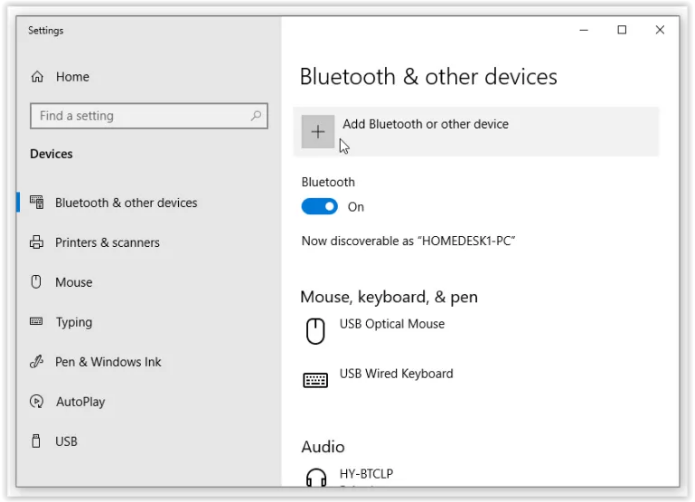Click the Find a setting search box
The image size is (695, 502).
(138, 116)
